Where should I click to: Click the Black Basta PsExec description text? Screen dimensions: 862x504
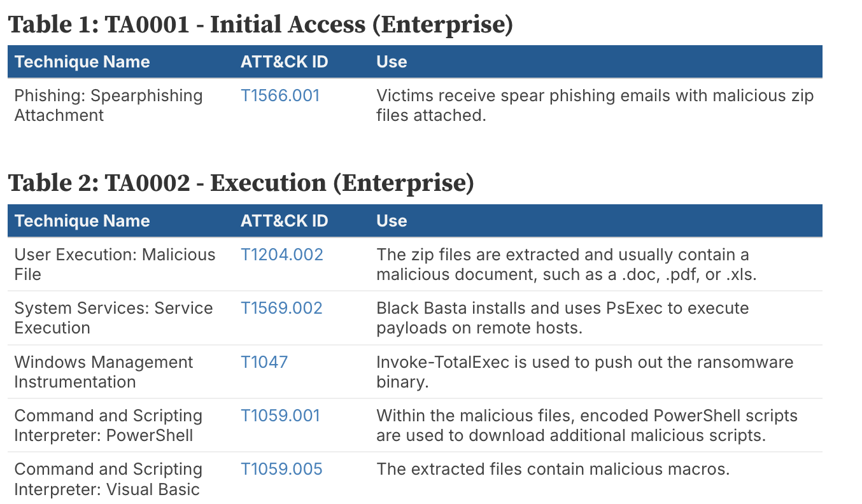point(563,318)
